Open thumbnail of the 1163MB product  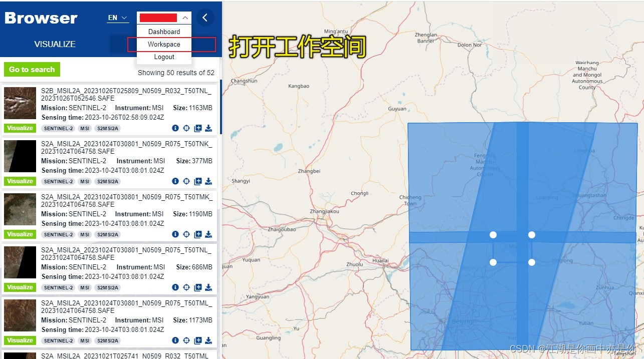(20, 103)
